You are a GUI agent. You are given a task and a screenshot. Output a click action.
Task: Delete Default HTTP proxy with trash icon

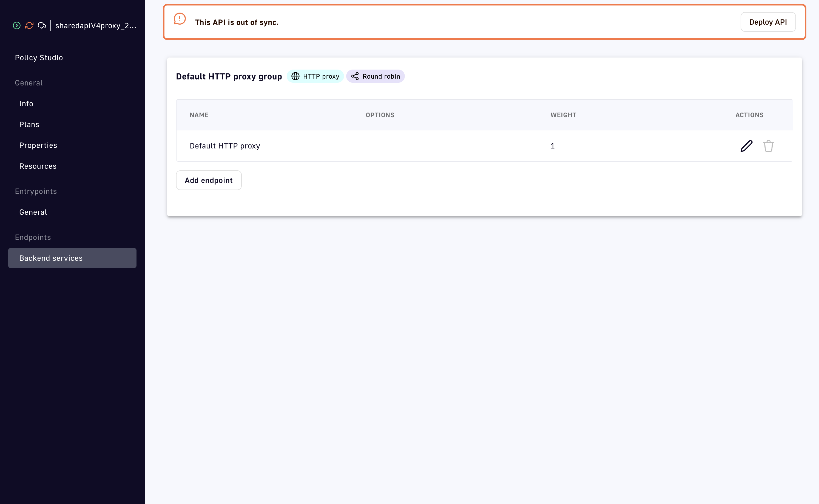coord(768,146)
